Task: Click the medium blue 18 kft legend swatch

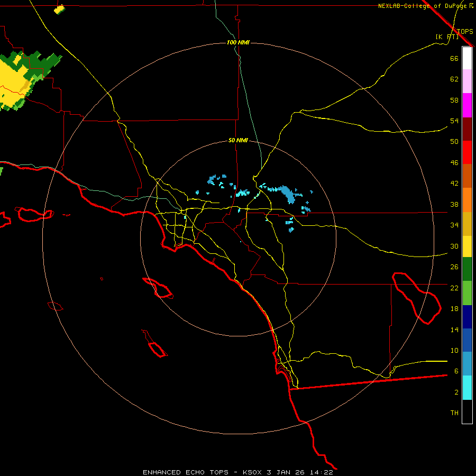Action: pos(467,340)
